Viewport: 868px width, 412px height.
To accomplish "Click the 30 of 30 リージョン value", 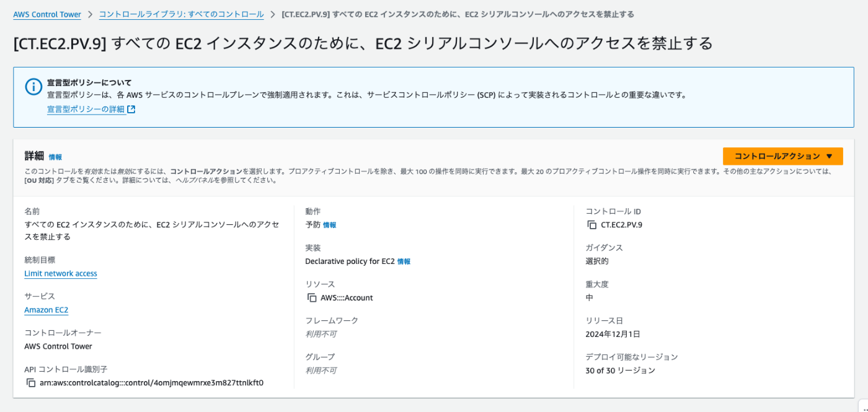I will (620, 370).
